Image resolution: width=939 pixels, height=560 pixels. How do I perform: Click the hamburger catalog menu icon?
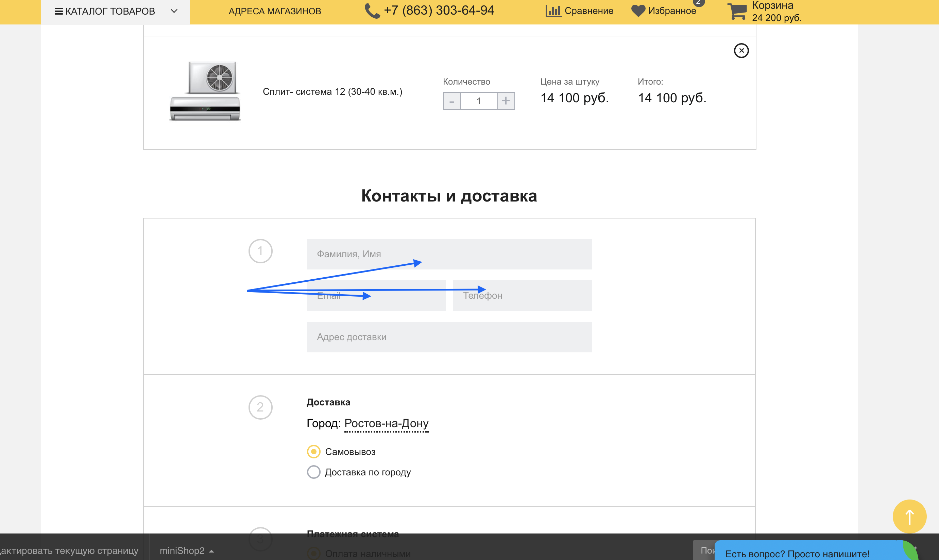(x=58, y=11)
